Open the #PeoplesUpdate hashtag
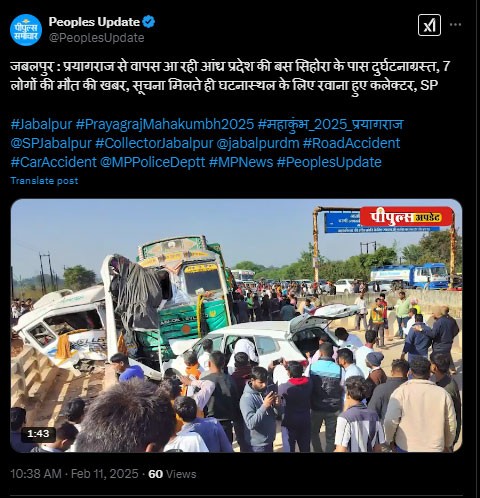Image resolution: width=480 pixels, height=498 pixels. click(329, 162)
